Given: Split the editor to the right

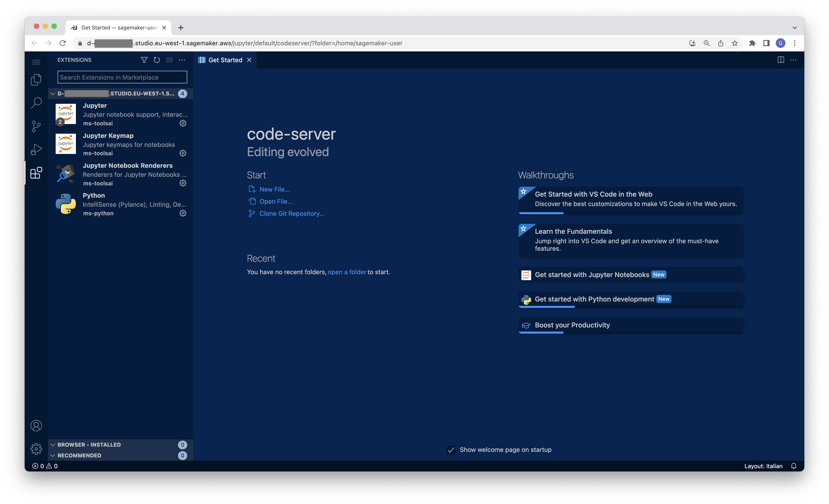Looking at the screenshot, I should click(x=781, y=60).
